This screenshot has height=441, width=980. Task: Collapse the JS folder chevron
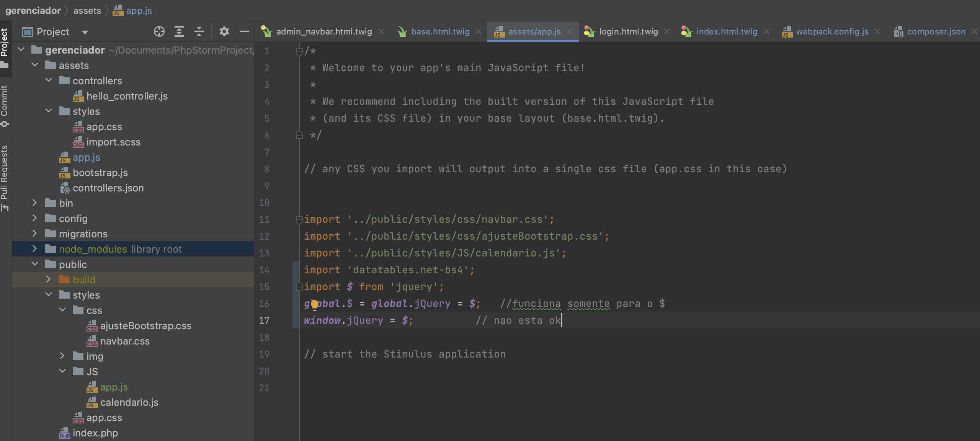(x=63, y=371)
